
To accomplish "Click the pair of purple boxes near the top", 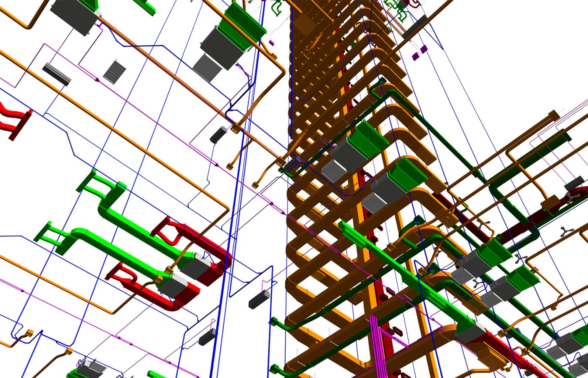I will pyautogui.click(x=420, y=52).
